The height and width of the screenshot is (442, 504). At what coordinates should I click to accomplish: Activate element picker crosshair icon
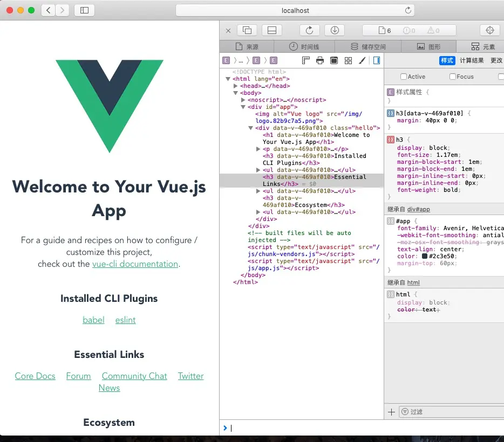pyautogui.click(x=490, y=30)
